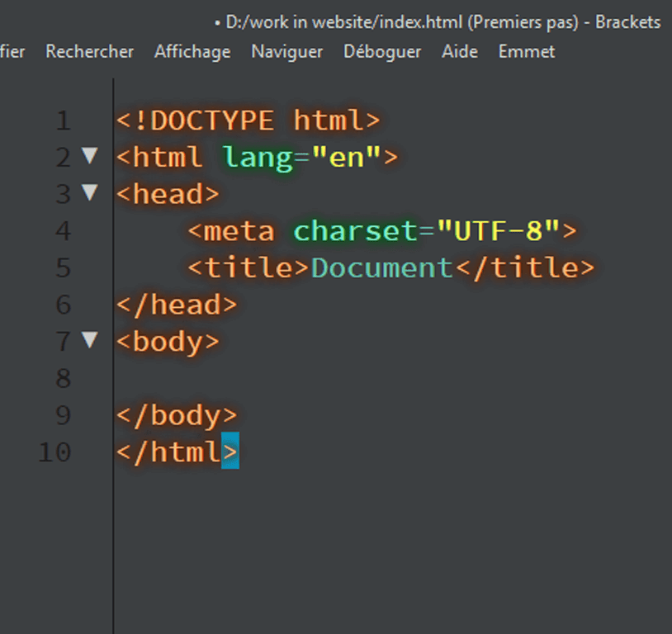Collapse the html element on line 2
672x634 pixels.
pos(90,157)
